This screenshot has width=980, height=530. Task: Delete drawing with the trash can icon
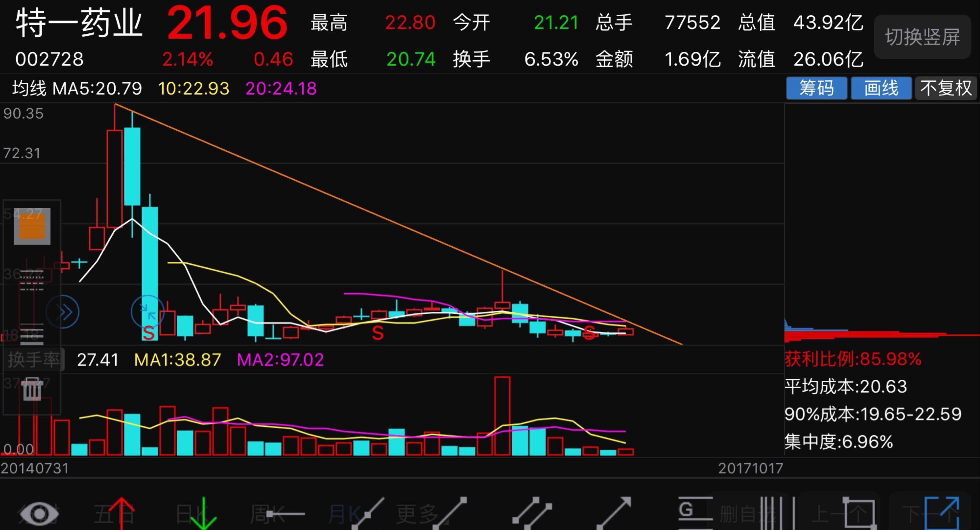pos(32,389)
